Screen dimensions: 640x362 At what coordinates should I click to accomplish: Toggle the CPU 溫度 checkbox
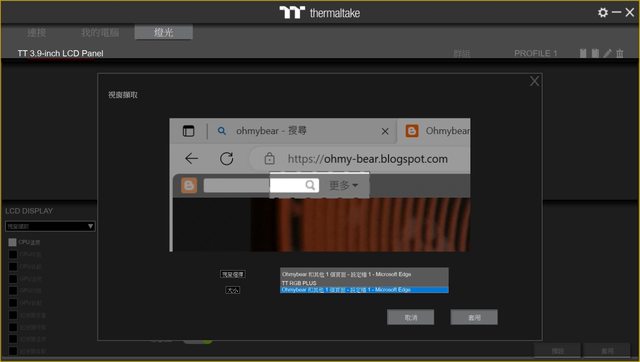(13, 242)
